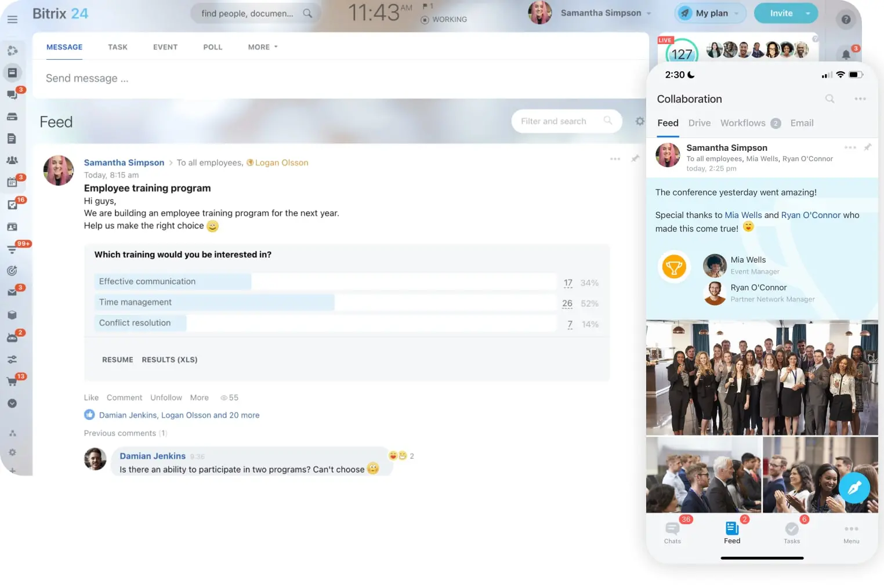Viewport: 884px width, 588px height.
Task: Open contact card icon in sidebar
Action: point(12,227)
